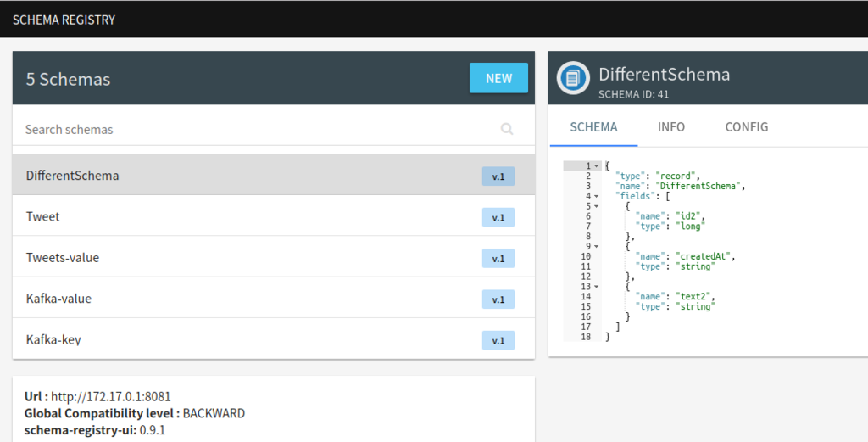The width and height of the screenshot is (868, 442).
Task: Click the v.1 badge for DifferentSchema
Action: [x=498, y=176]
